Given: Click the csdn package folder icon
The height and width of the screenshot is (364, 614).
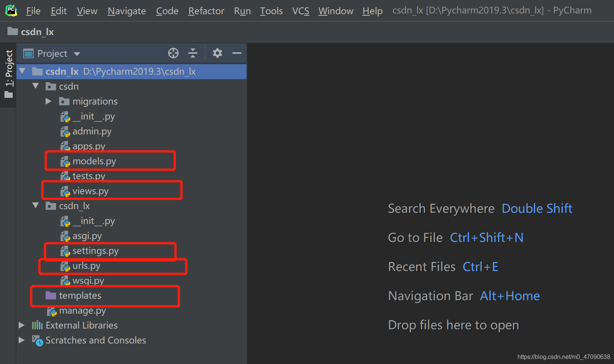Looking at the screenshot, I should 51,86.
